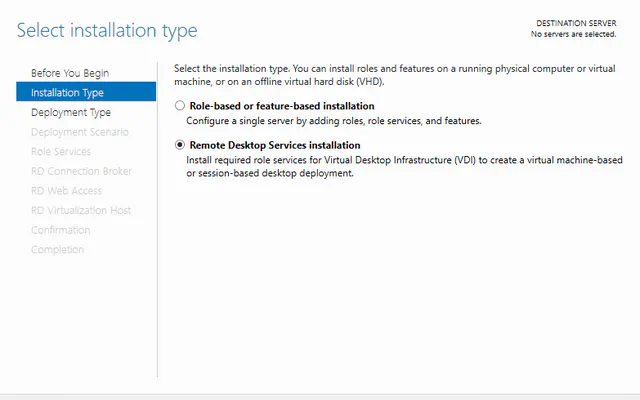Screen dimensions: 640x400
Task: Click the DESTINATION SERVER header label
Action: [x=576, y=23]
